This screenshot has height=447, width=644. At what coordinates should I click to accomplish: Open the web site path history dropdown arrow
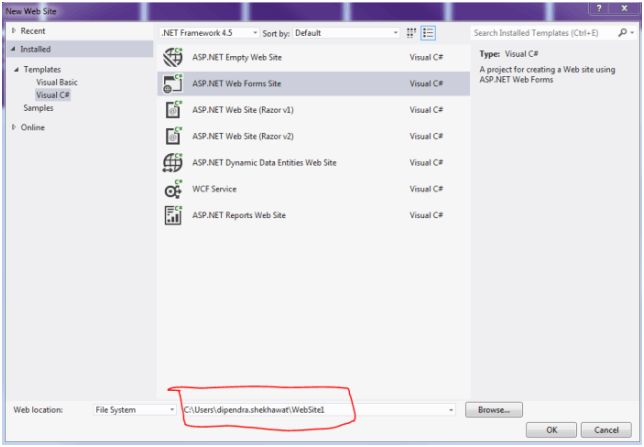[x=451, y=410]
